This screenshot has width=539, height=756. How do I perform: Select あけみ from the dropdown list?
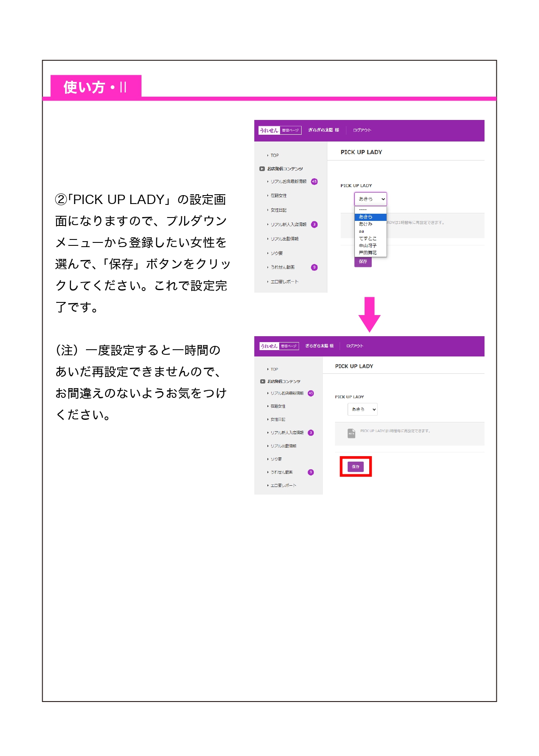[370, 224]
